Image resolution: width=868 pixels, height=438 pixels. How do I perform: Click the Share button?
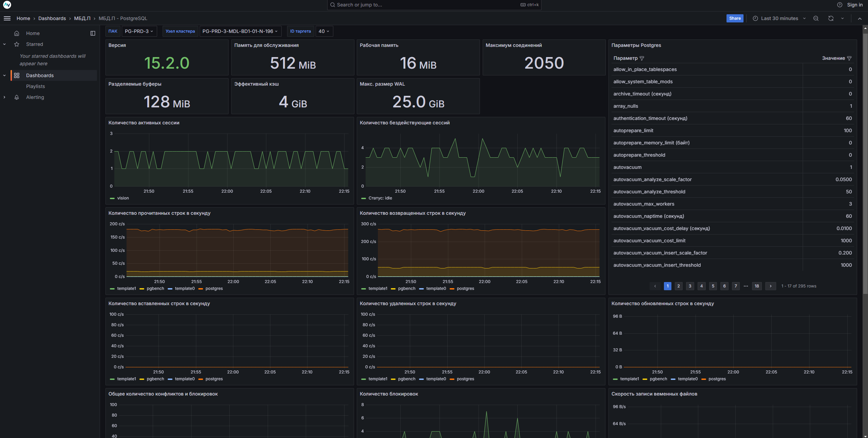pyautogui.click(x=735, y=18)
